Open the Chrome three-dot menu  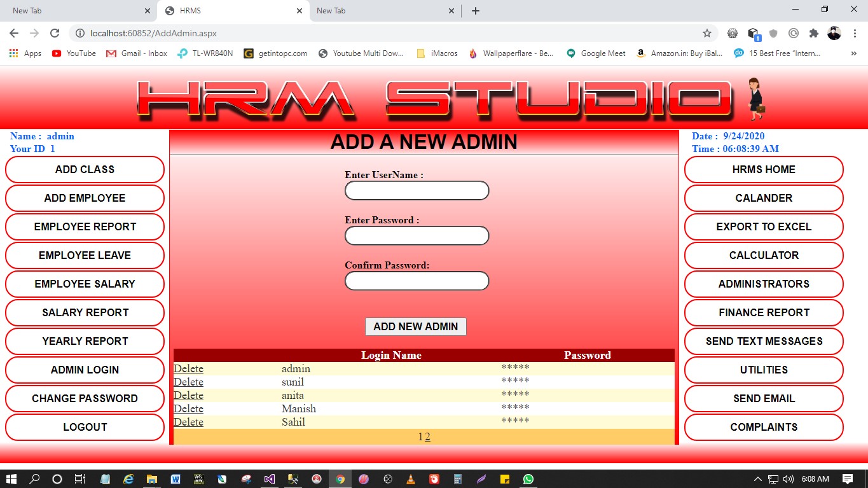pyautogui.click(x=853, y=33)
